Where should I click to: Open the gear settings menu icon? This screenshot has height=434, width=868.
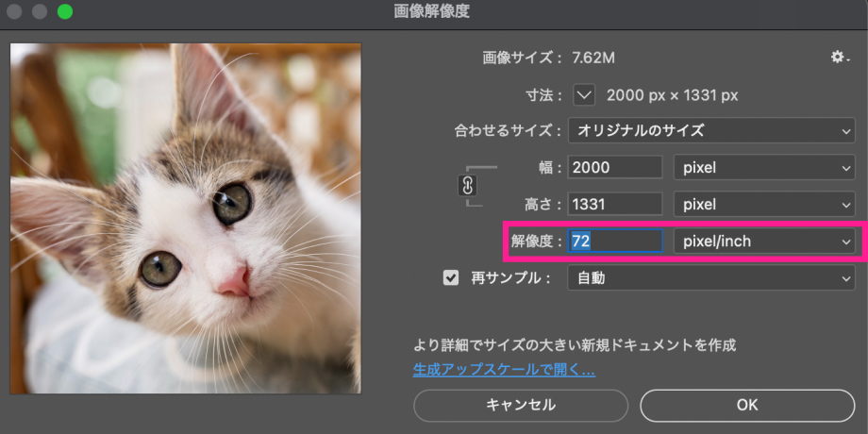[839, 58]
